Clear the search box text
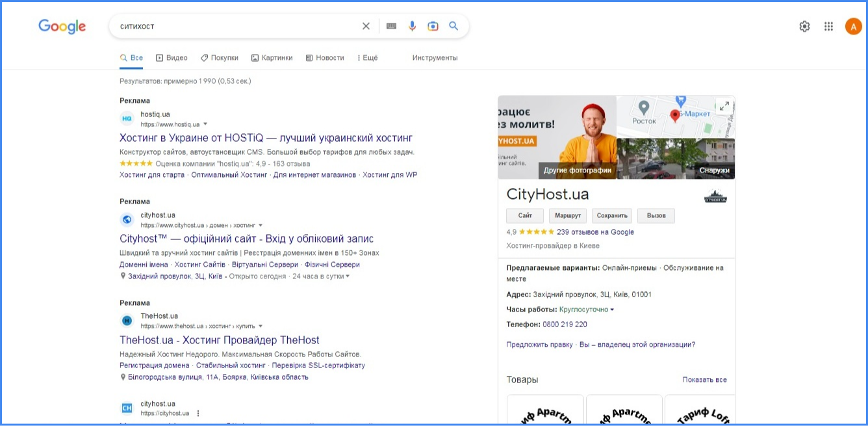Image resolution: width=868 pixels, height=426 pixels. (366, 26)
